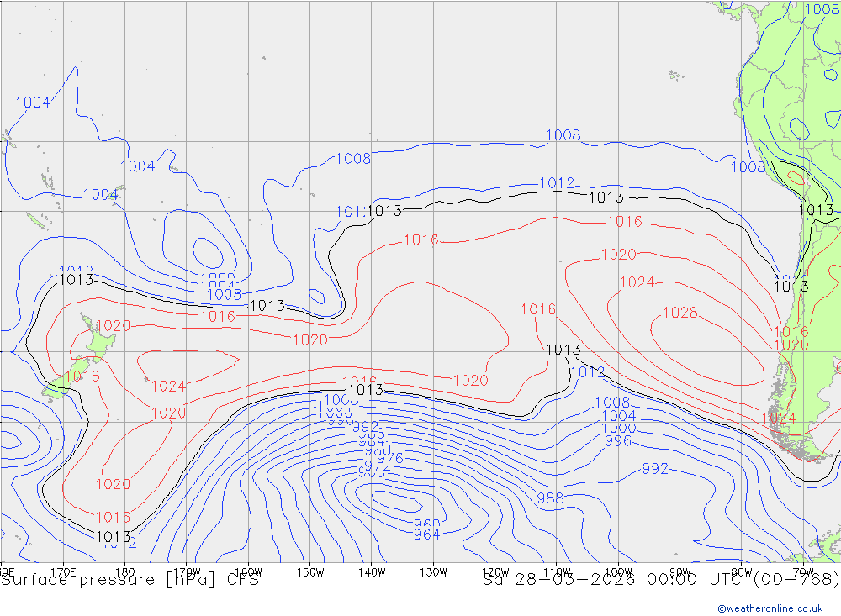Click the 1028 hPa high-pressure label
This screenshot has height=616, width=841.
680,313
